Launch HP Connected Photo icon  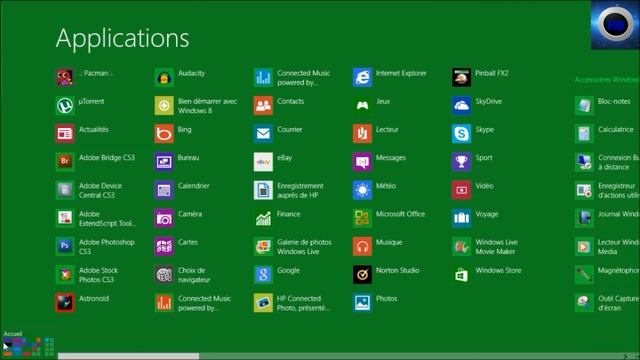point(263,302)
